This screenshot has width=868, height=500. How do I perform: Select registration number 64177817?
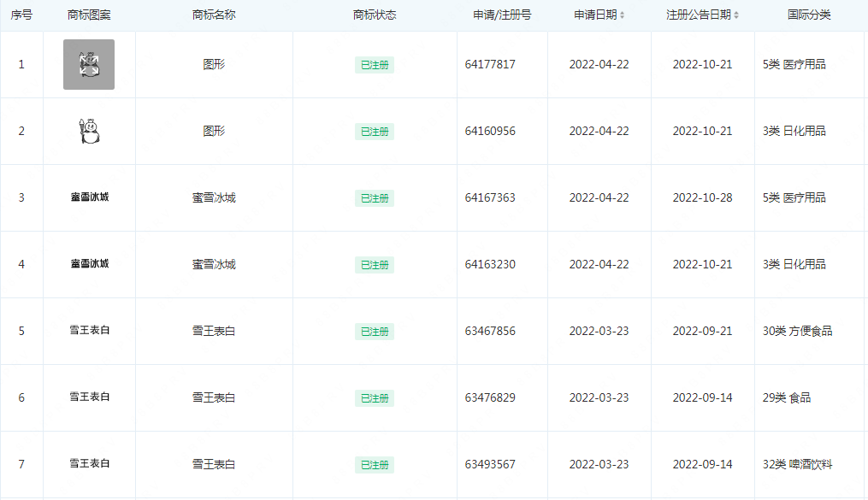point(490,64)
